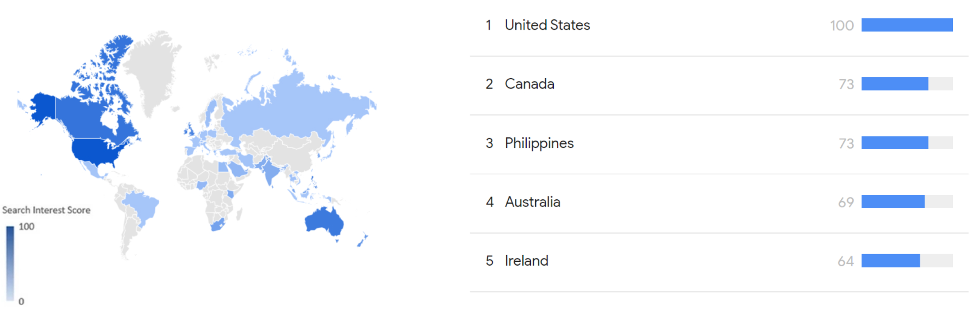This screenshot has height=309, width=980.
Task: Select the Philippines country name
Action: point(539,143)
